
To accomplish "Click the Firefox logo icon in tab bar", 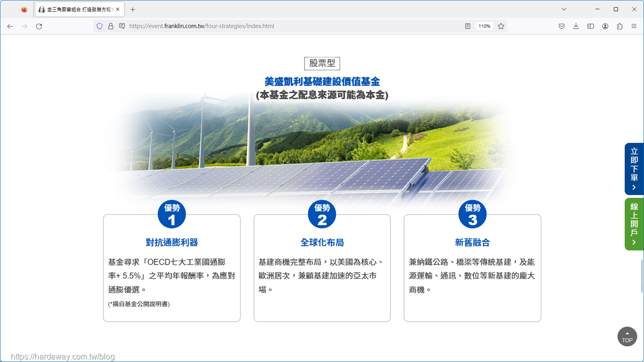I will click(24, 9).
